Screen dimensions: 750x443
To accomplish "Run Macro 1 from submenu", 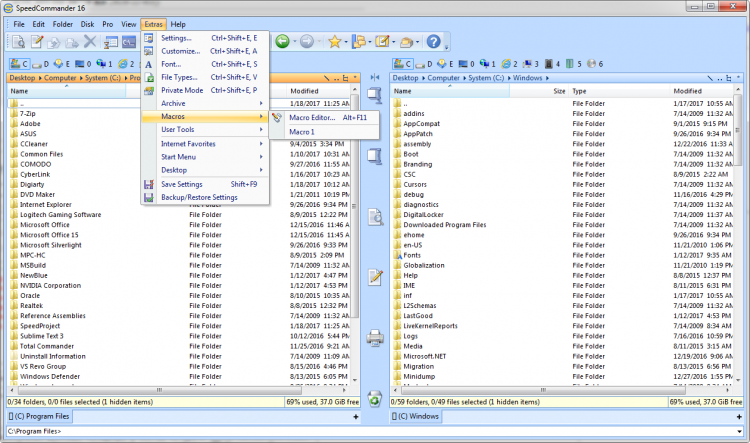I will (325, 132).
